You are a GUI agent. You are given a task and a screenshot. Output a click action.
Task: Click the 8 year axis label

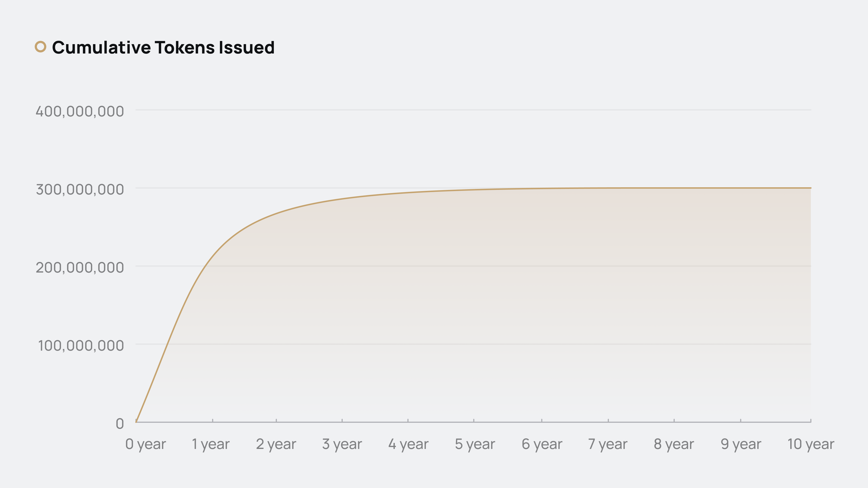[x=674, y=444]
